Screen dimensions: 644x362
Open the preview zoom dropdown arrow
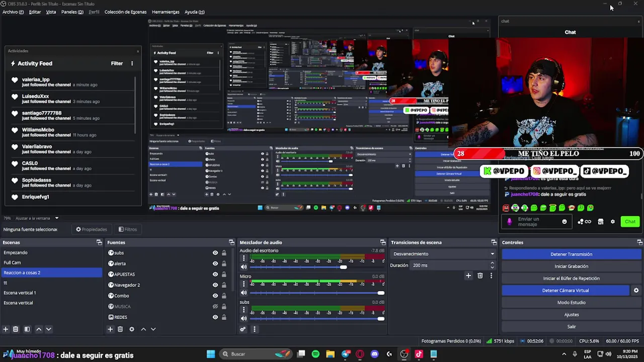tap(57, 218)
